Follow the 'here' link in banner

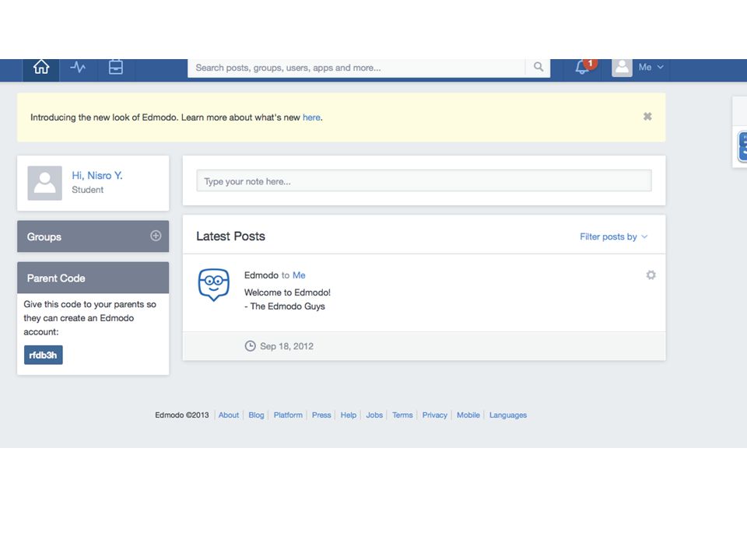click(311, 117)
